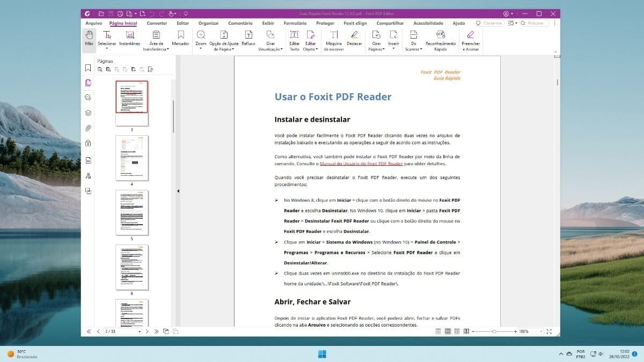Go to first page button
Viewport: 644px width, 362px height.
pos(89,331)
